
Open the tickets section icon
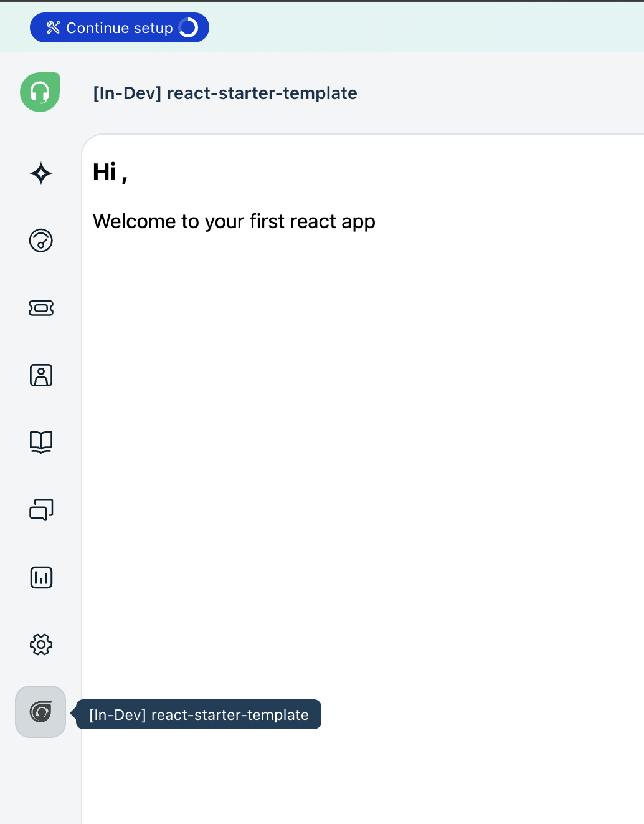(40, 308)
